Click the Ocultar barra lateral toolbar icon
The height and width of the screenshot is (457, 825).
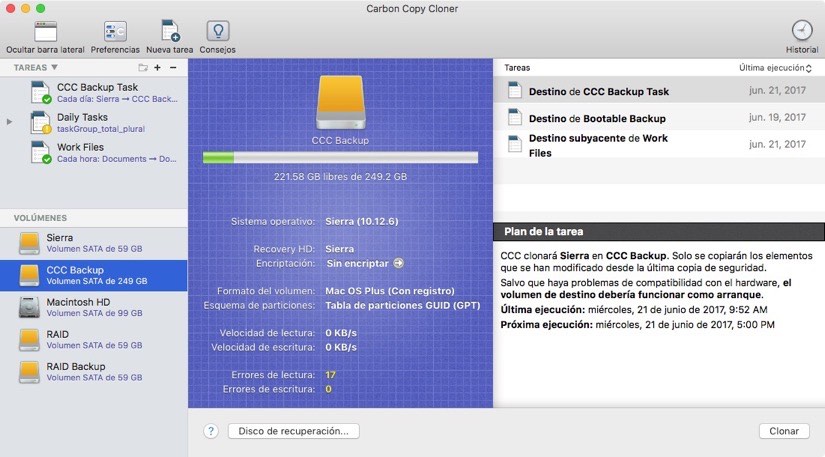coord(45,32)
